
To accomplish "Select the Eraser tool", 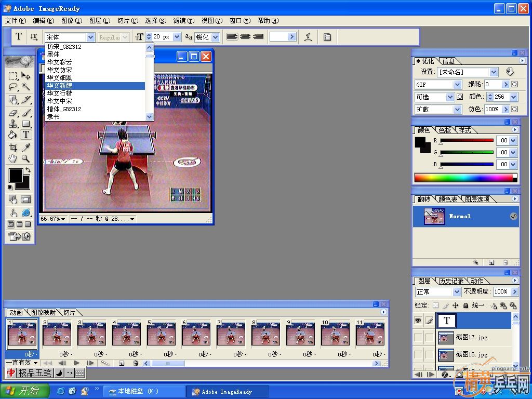I will pos(13,113).
